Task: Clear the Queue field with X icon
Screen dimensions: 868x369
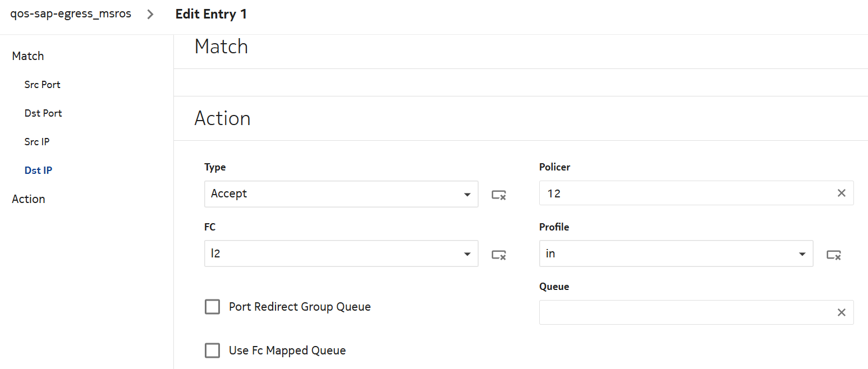Action: coord(841,312)
